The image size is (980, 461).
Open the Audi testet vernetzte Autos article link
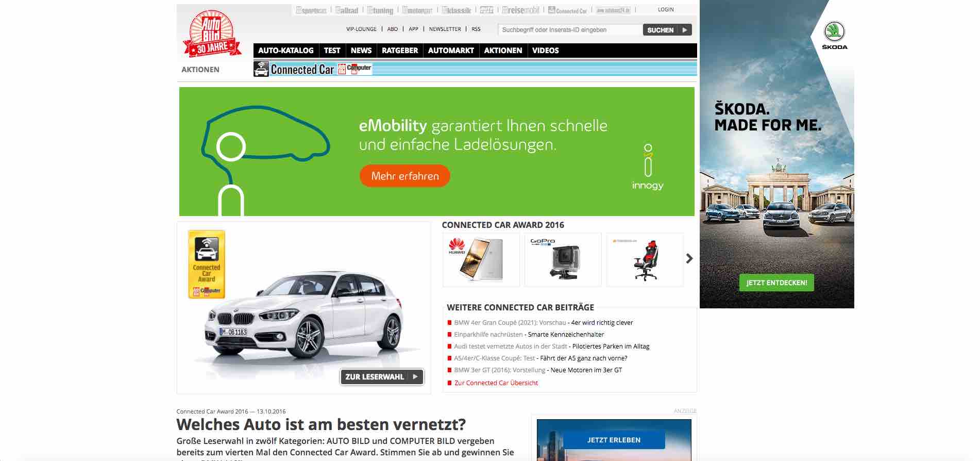pyautogui.click(x=552, y=347)
